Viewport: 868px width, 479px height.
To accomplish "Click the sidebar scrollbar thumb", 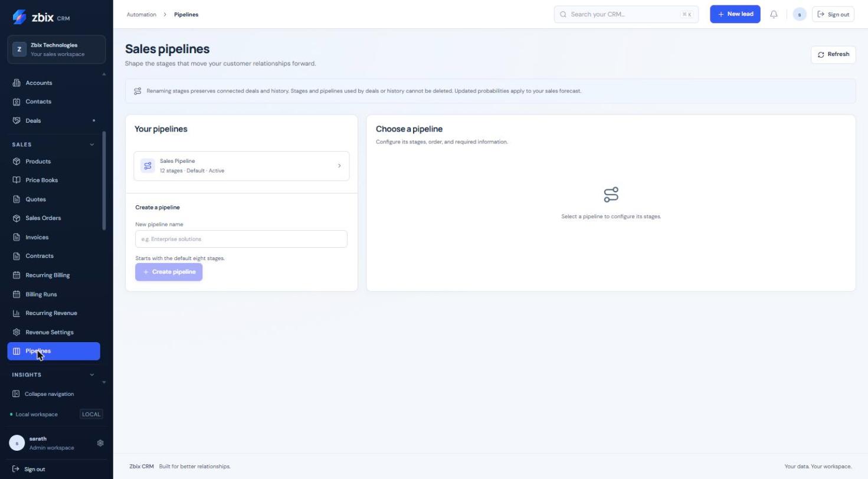I will click(x=104, y=181).
